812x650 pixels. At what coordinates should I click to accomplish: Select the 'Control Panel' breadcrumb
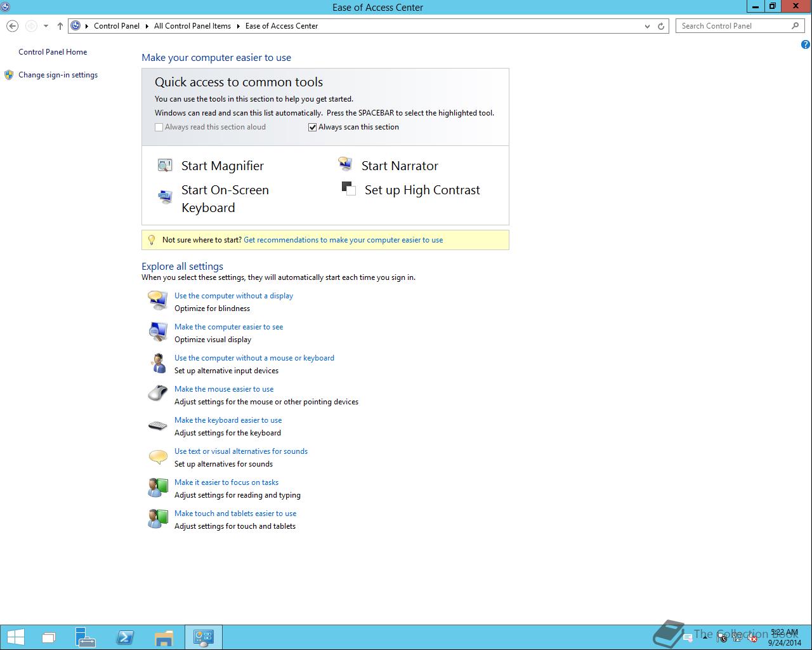pos(117,26)
